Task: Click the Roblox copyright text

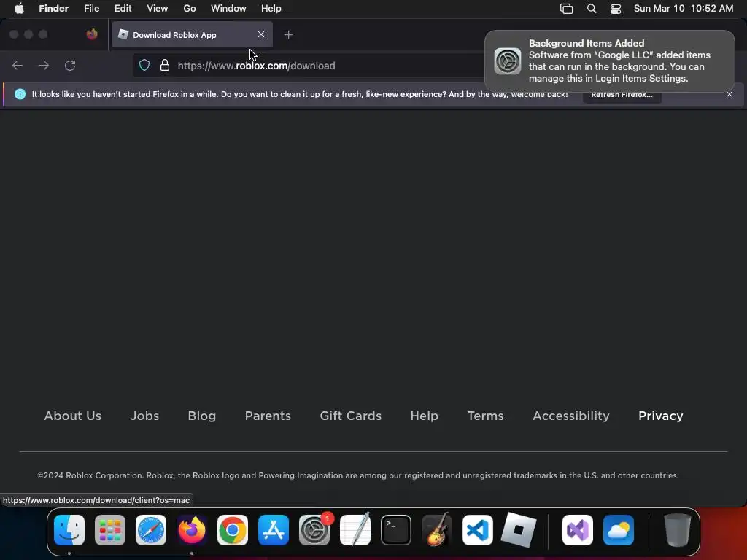Action: pos(358,475)
